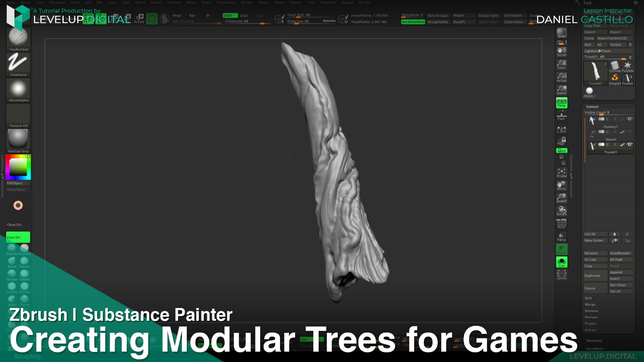Expand the Geometry section
The width and height of the screenshot is (644, 362).
[x=594, y=341]
